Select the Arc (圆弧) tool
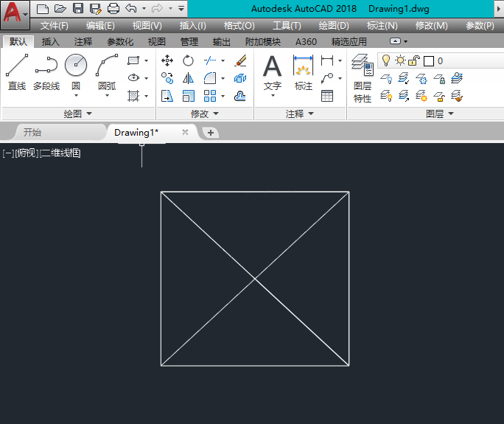This screenshot has width=504, height=424. [x=107, y=72]
